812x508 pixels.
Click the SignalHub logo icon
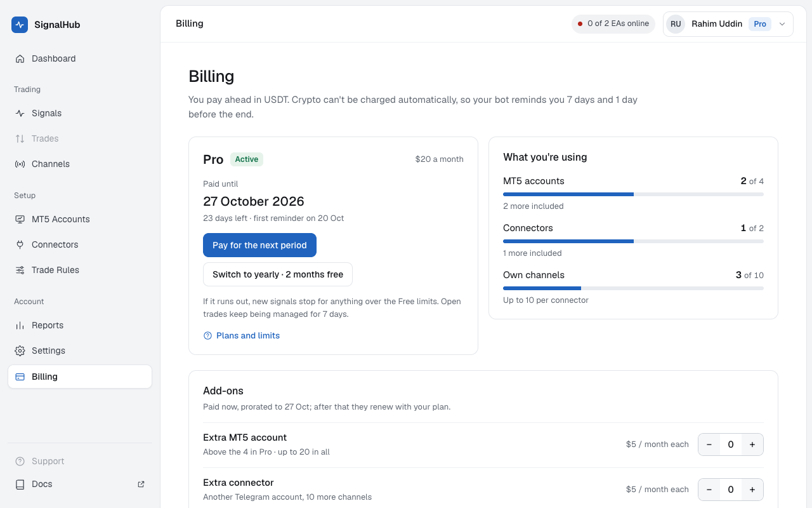[20, 25]
